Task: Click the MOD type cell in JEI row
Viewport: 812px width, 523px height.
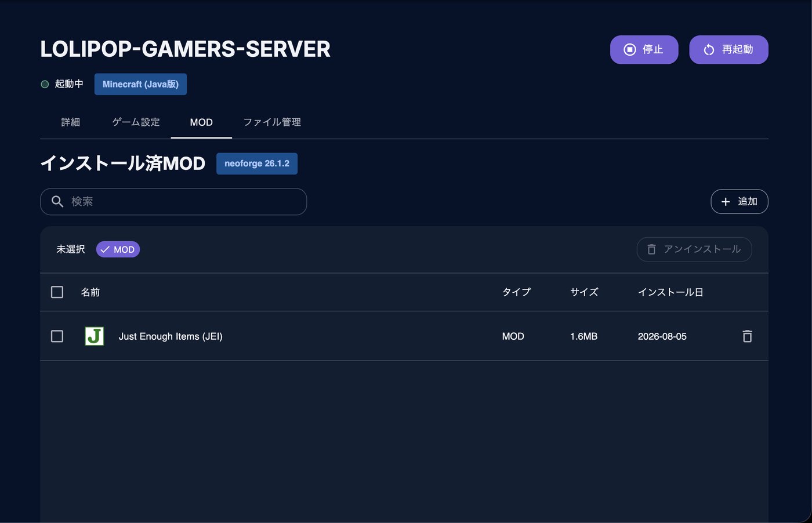Action: point(513,336)
